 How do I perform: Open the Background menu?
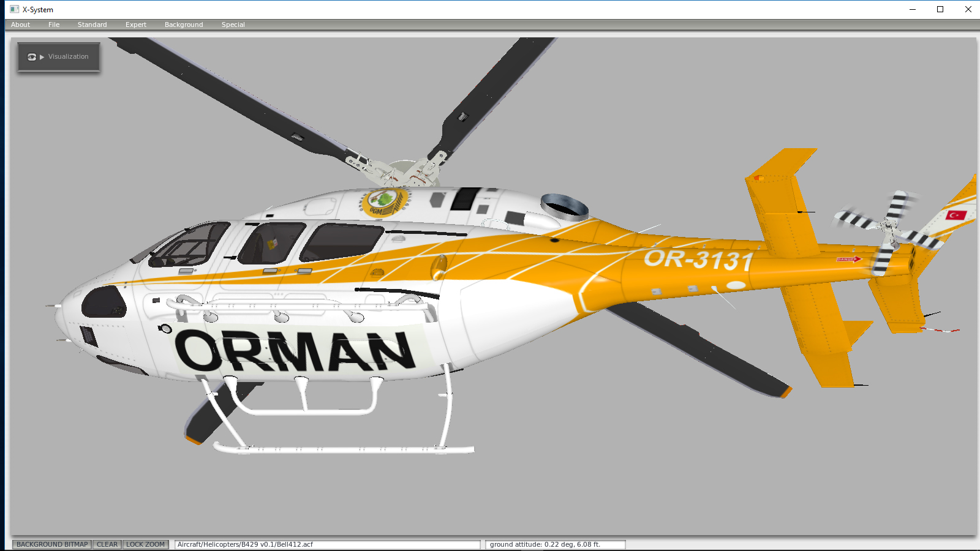pos(183,24)
